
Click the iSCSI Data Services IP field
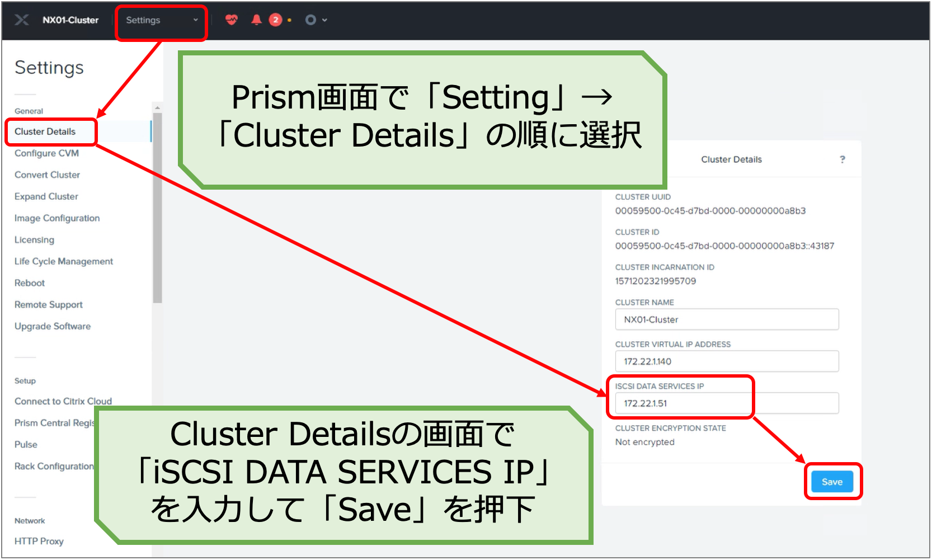pyautogui.click(x=727, y=403)
